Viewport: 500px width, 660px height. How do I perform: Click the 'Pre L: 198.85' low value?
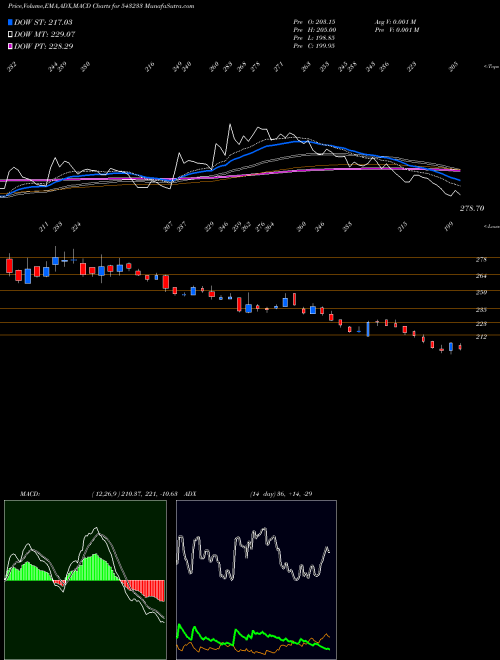[314, 38]
